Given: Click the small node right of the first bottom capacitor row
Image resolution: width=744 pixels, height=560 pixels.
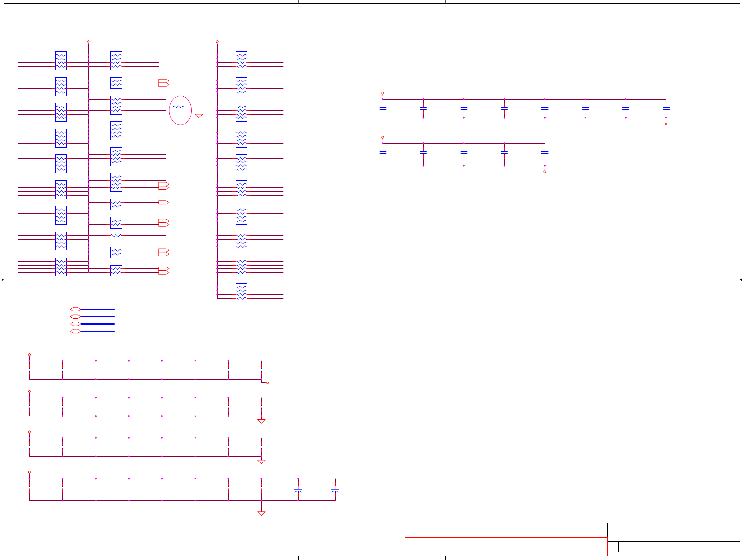Looking at the screenshot, I should 268,382.
